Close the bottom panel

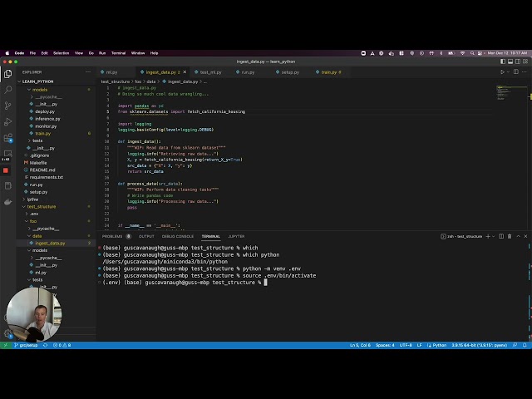525,236
